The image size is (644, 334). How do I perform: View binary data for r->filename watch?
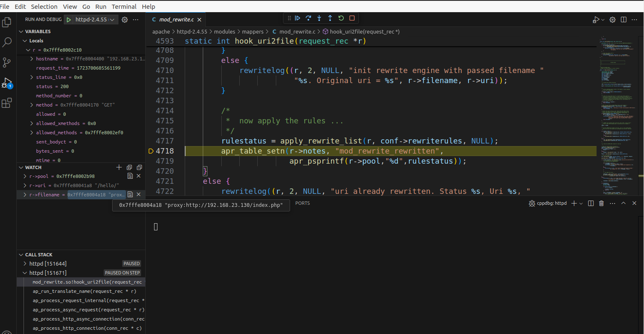pos(130,194)
